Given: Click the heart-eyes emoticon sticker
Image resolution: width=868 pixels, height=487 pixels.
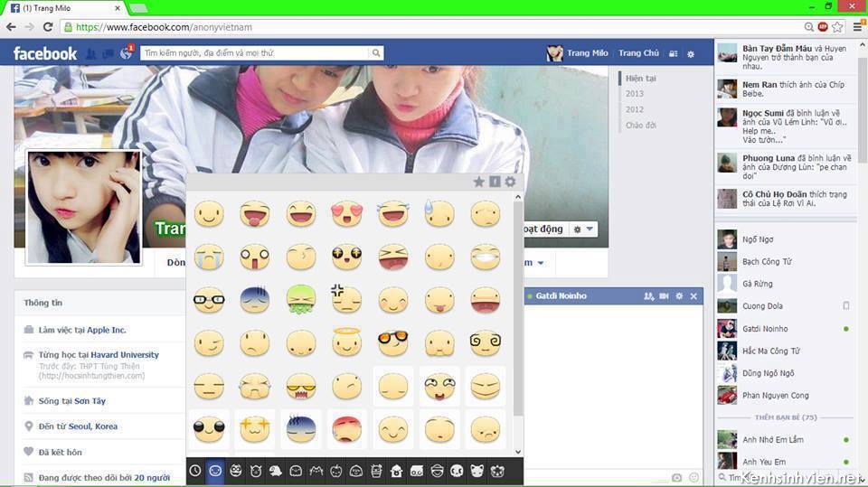Looking at the screenshot, I should pos(347,214).
